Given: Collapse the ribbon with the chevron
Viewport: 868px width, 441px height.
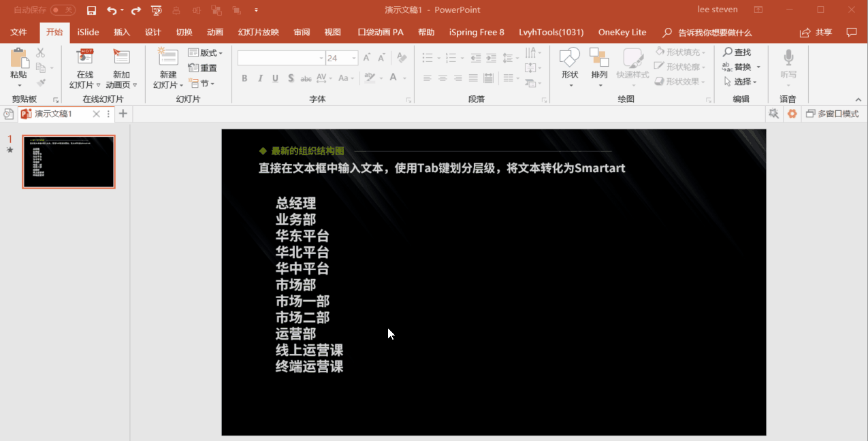Looking at the screenshot, I should pos(858,99).
